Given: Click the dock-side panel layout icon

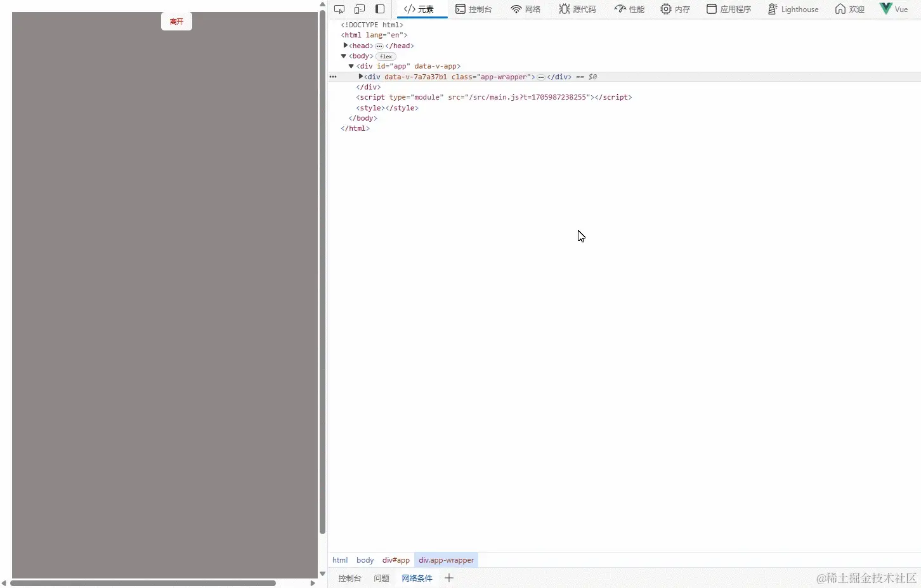Looking at the screenshot, I should click(x=379, y=9).
